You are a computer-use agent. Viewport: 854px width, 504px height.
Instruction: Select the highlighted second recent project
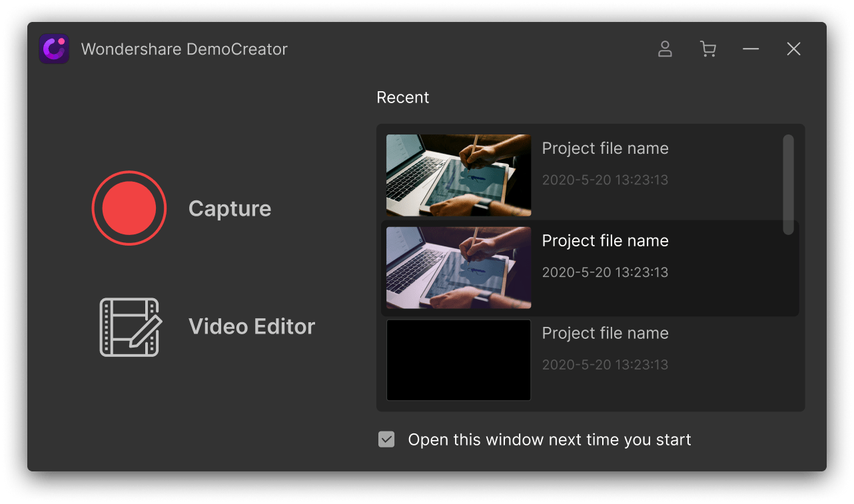click(590, 268)
